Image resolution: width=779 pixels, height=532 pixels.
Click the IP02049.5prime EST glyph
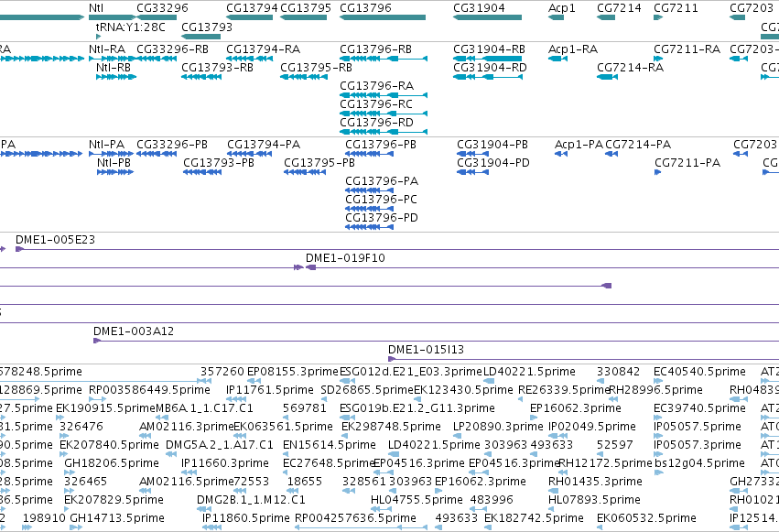tap(558, 436)
